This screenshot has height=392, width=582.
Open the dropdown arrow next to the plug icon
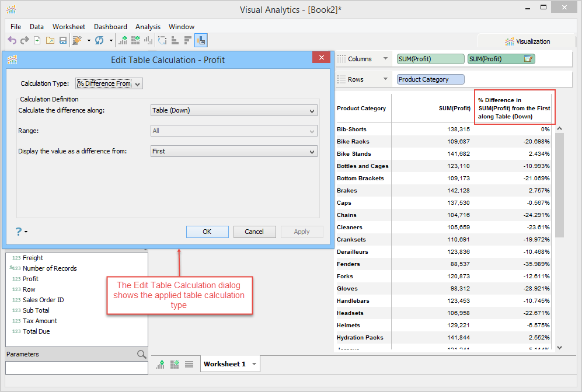pyautogui.click(x=89, y=40)
